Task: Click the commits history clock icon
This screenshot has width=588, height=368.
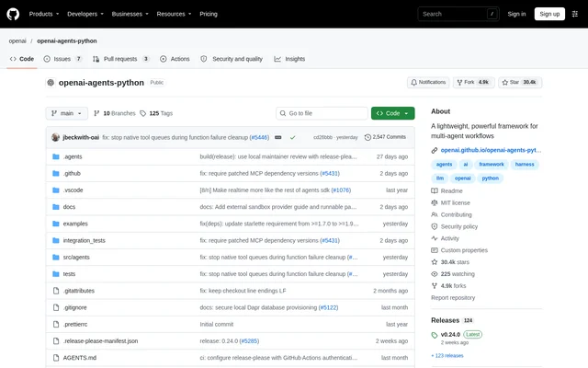Action: 367,137
